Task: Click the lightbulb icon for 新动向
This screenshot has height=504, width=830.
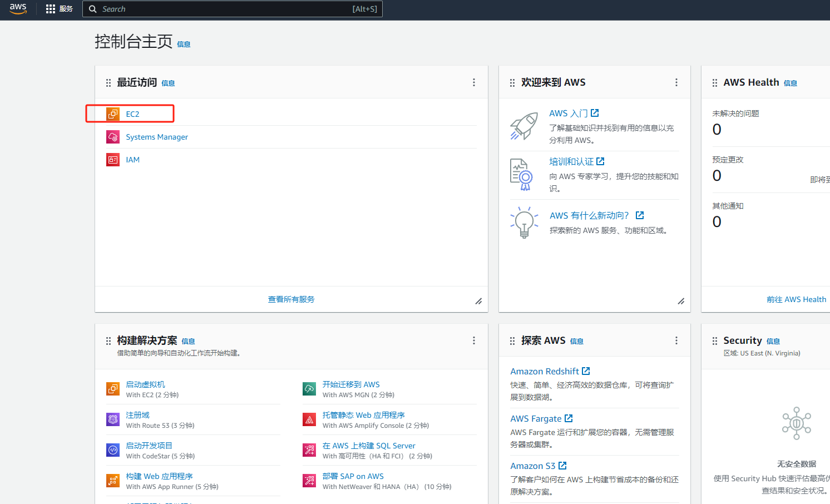Action: pyautogui.click(x=524, y=223)
